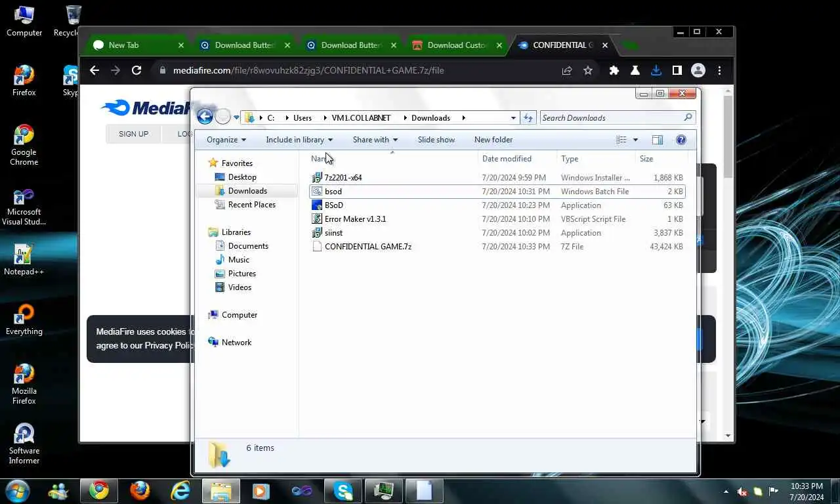This screenshot has width=840, height=504.
Task: Open Include in library dropdown
Action: [299, 140]
